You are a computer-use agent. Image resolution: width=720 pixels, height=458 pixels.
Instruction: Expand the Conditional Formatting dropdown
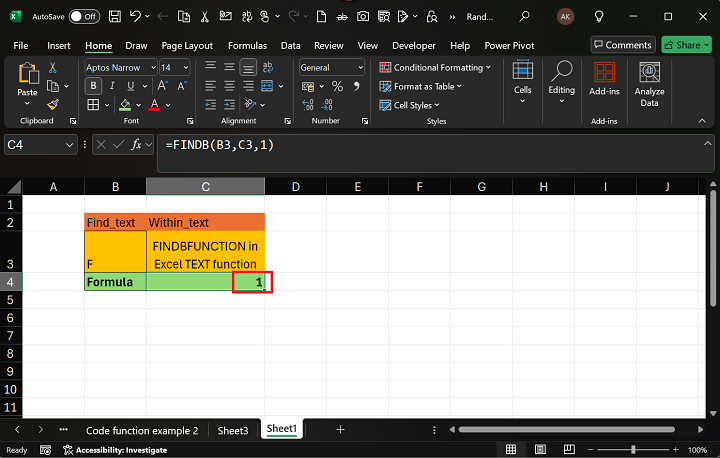(436, 67)
